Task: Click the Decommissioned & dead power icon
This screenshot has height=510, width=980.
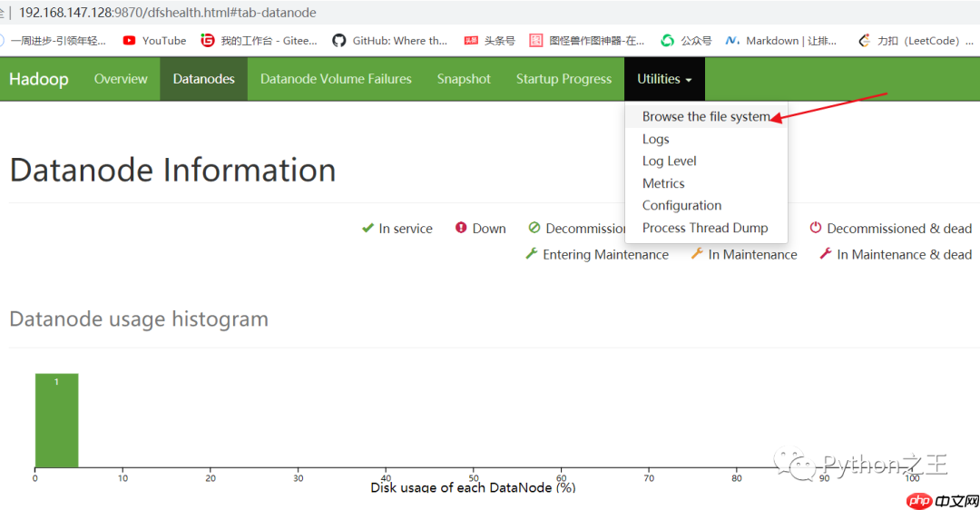Action: tap(815, 229)
